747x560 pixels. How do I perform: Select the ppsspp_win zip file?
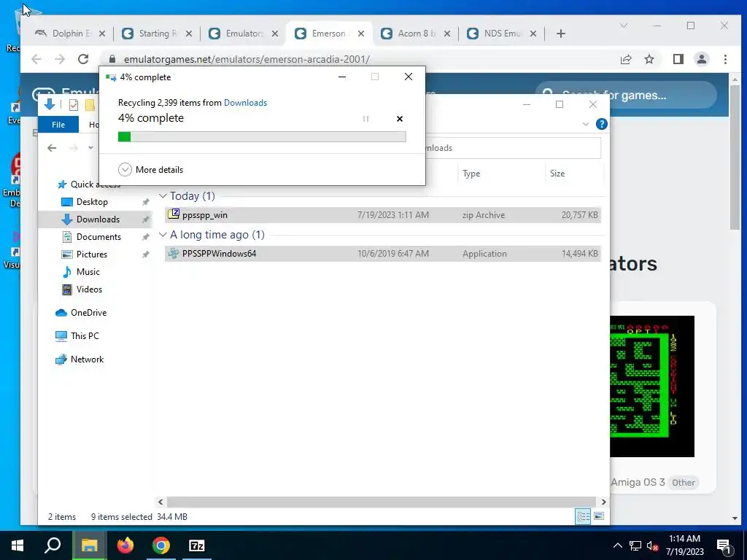click(x=382, y=215)
